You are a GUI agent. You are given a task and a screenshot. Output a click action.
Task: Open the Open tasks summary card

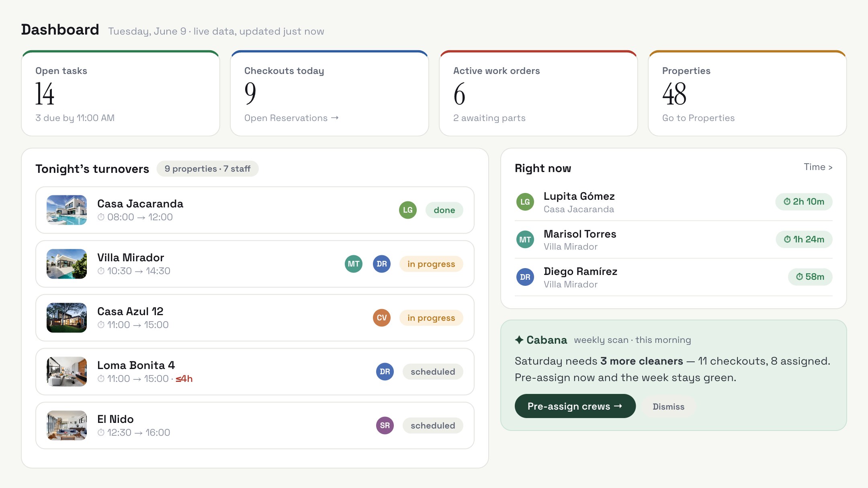pos(121,93)
